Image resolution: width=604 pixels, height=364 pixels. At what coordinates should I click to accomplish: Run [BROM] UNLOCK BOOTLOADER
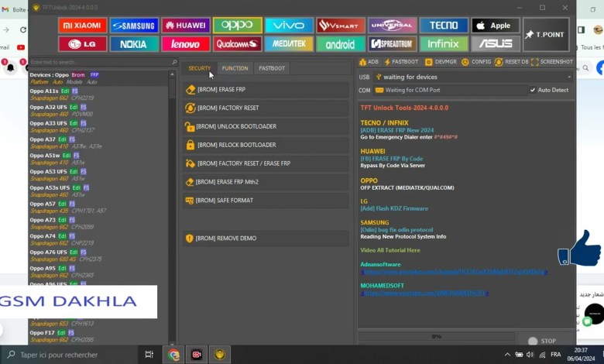(266, 126)
